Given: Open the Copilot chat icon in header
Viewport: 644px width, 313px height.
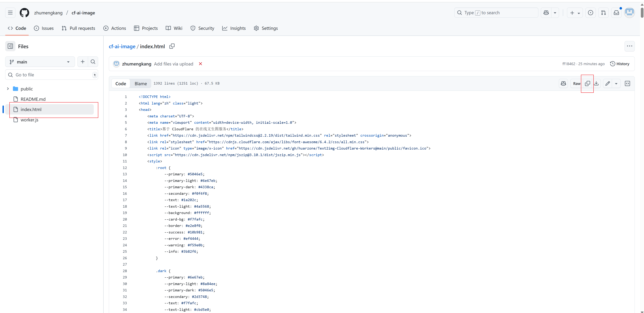Looking at the screenshot, I should tap(546, 13).
